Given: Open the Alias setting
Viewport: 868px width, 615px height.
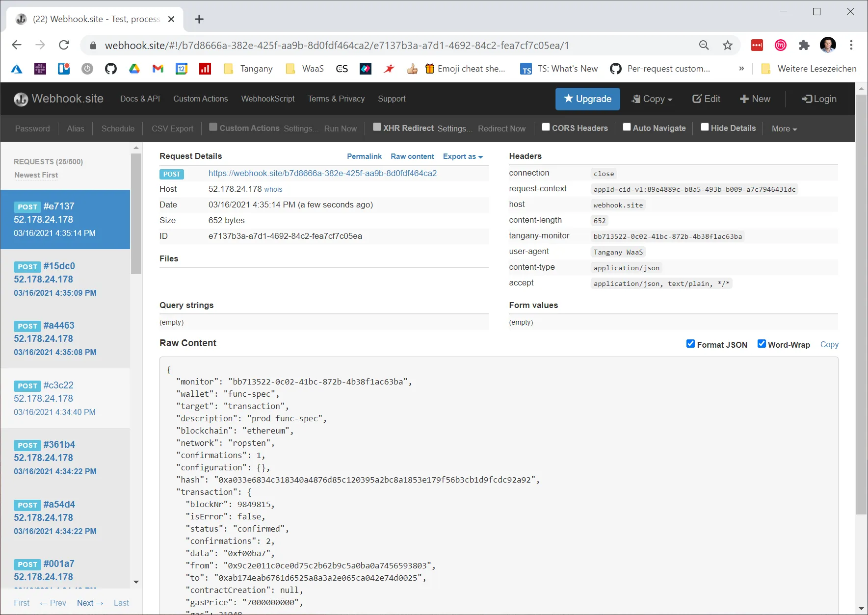Looking at the screenshot, I should (76, 128).
